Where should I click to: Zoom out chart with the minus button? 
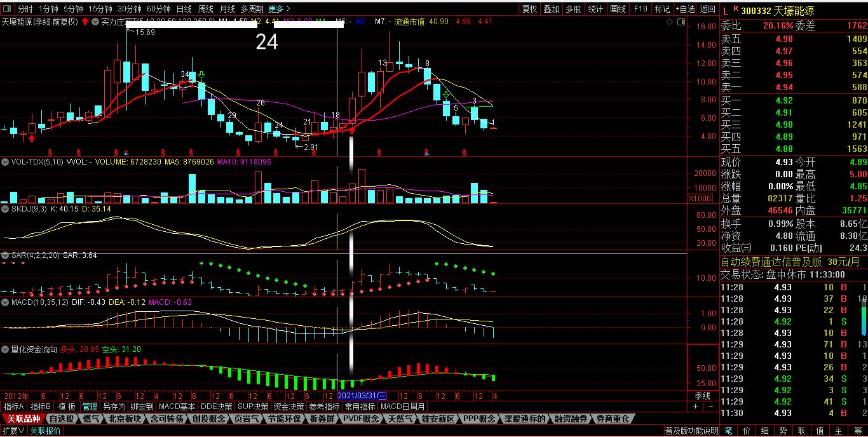click(x=712, y=407)
